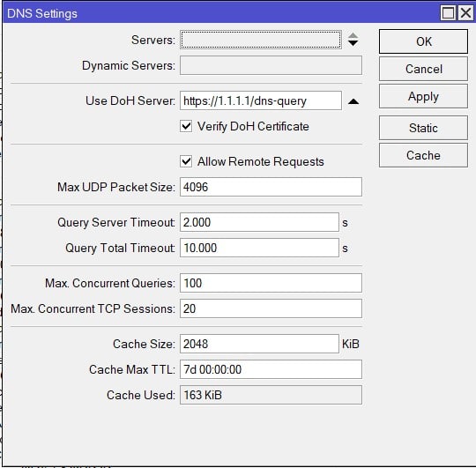Toggle Allow Remote Requests checkbox
This screenshot has width=476, height=468.
(186, 161)
